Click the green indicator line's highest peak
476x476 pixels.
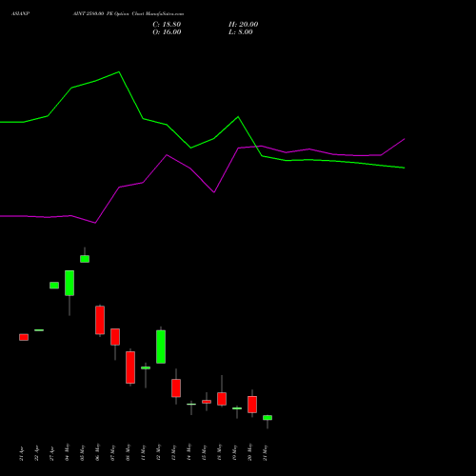(x=119, y=72)
